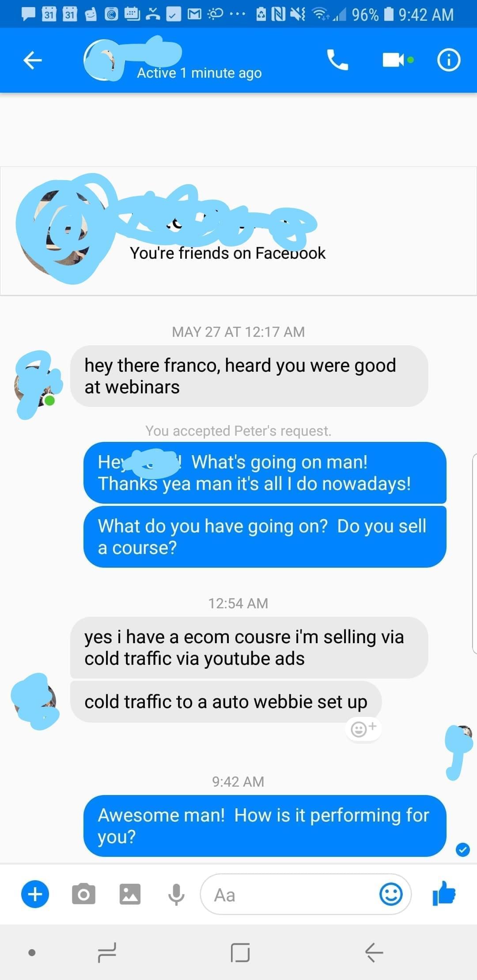Tap 'Do you sell a course?' message
477x980 pixels.
[x=265, y=536]
